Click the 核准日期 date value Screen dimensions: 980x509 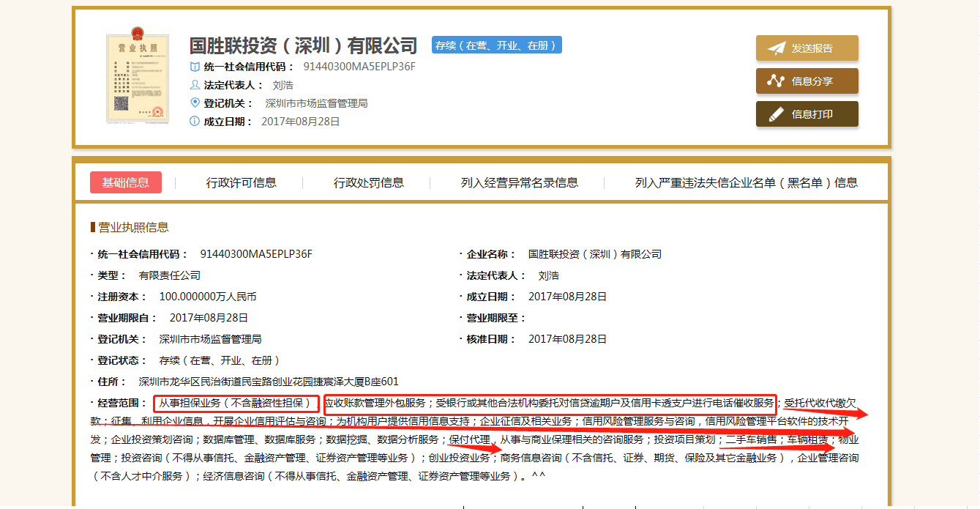point(568,339)
